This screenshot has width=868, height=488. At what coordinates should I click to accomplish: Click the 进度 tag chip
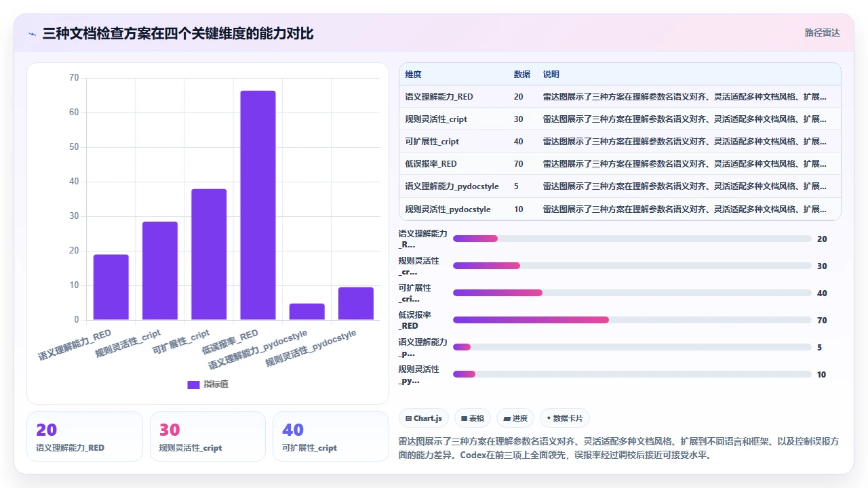pos(515,418)
